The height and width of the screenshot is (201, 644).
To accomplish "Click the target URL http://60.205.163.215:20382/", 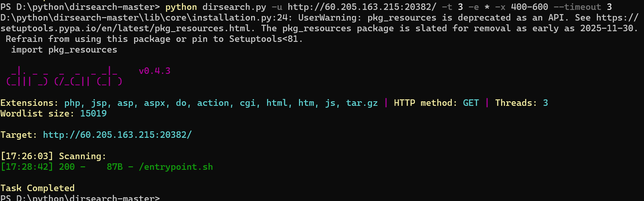I will point(117,135).
